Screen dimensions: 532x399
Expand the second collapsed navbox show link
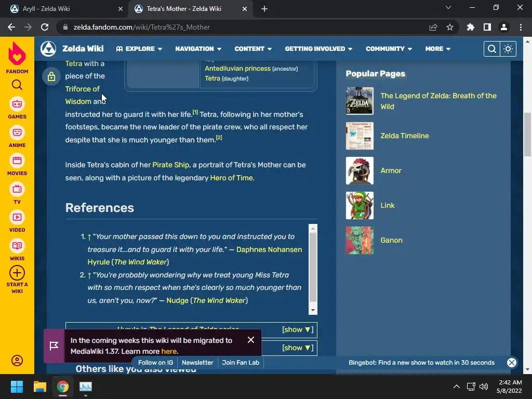298,348
